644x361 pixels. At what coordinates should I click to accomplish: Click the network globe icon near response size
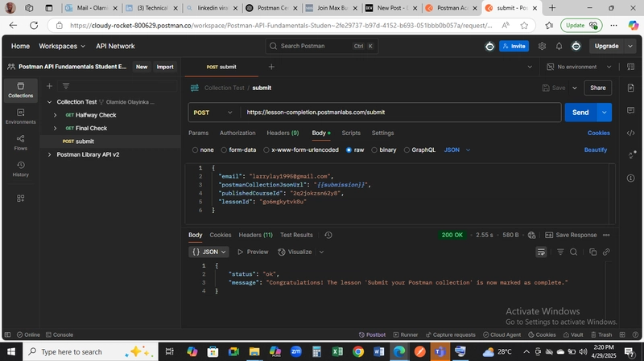531,235
